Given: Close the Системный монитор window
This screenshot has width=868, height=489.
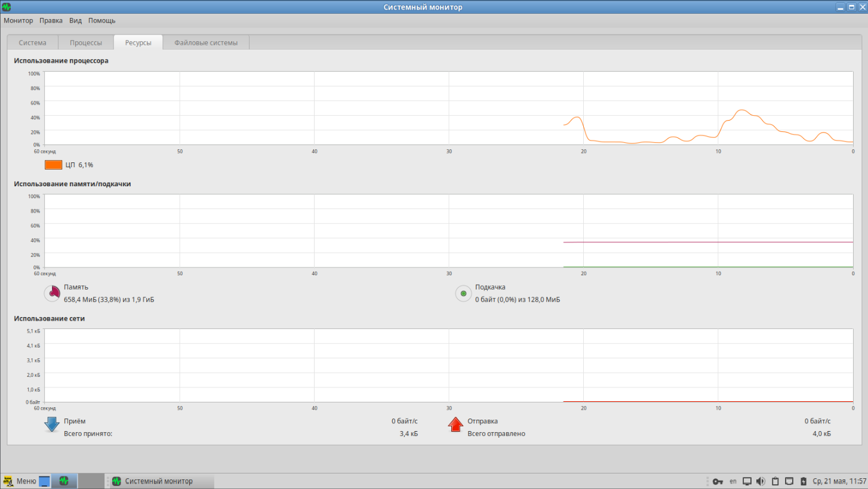Looking at the screenshot, I should pyautogui.click(x=862, y=7).
